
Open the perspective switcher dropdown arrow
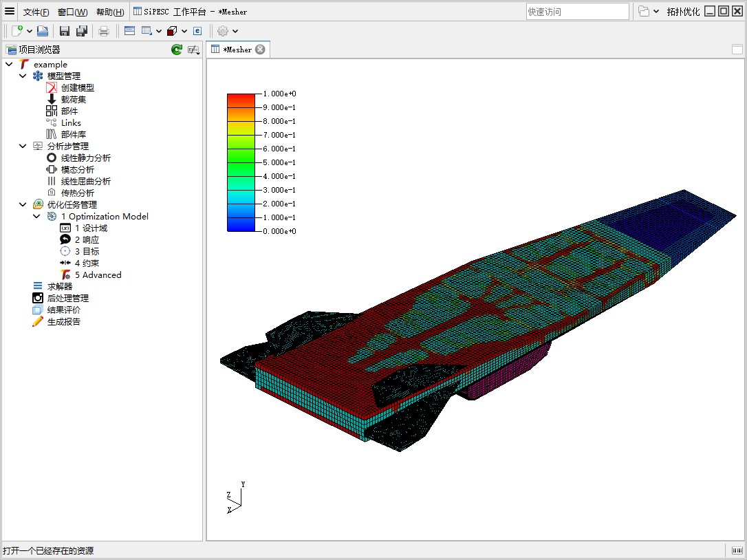(656, 12)
